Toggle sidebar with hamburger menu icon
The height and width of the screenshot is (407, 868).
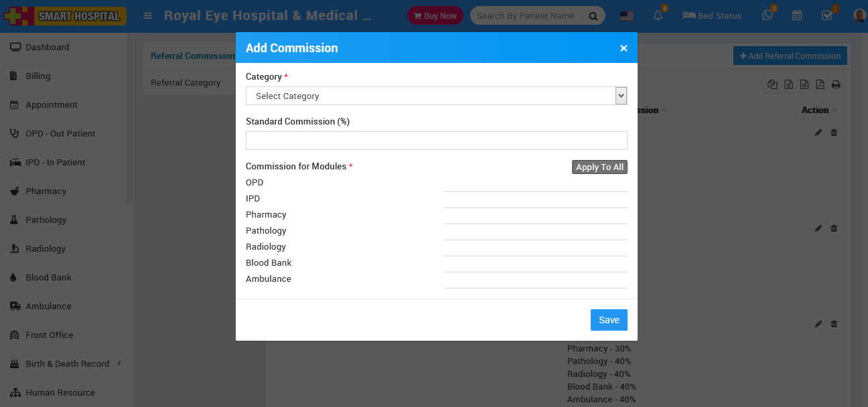[148, 16]
